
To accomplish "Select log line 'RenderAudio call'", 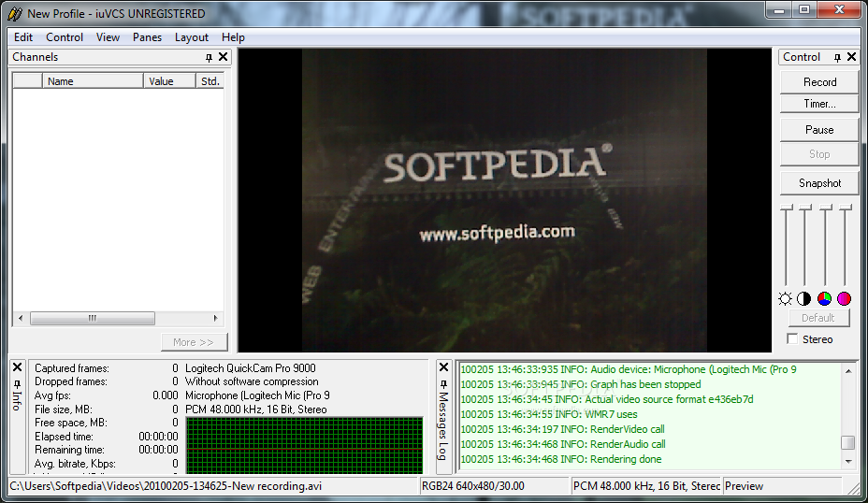I will [563, 444].
